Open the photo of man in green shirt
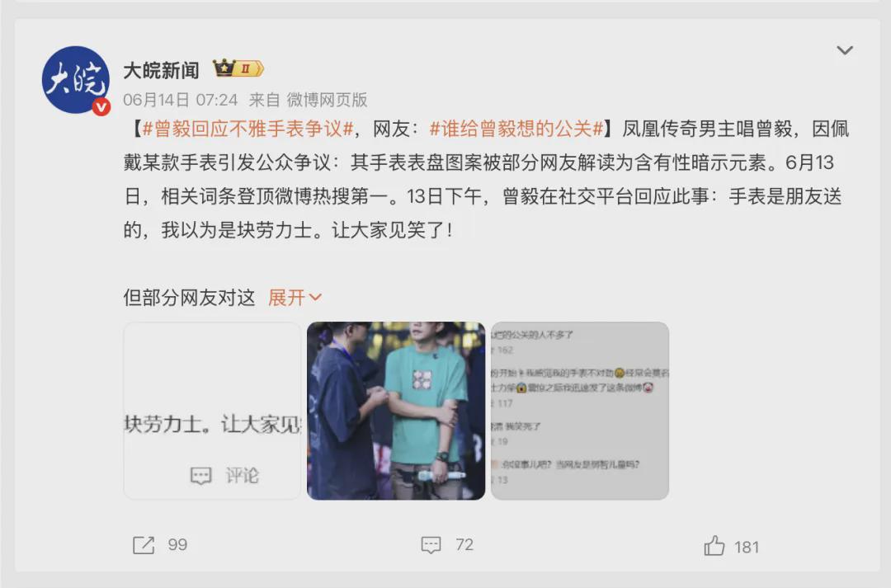 click(396, 411)
